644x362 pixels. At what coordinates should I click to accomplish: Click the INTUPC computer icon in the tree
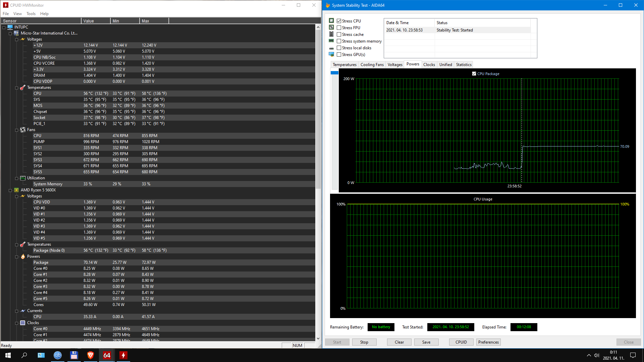pyautogui.click(x=10, y=27)
